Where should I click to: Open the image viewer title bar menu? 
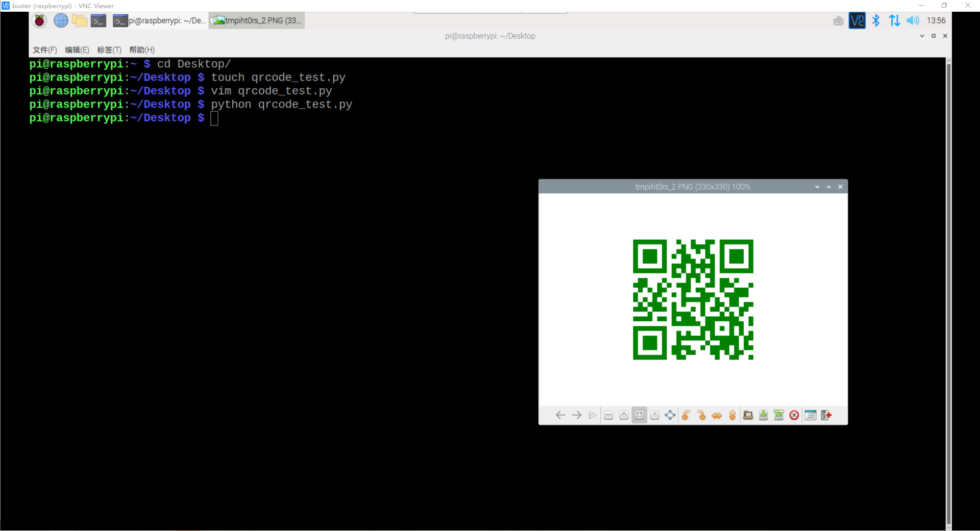pos(817,187)
